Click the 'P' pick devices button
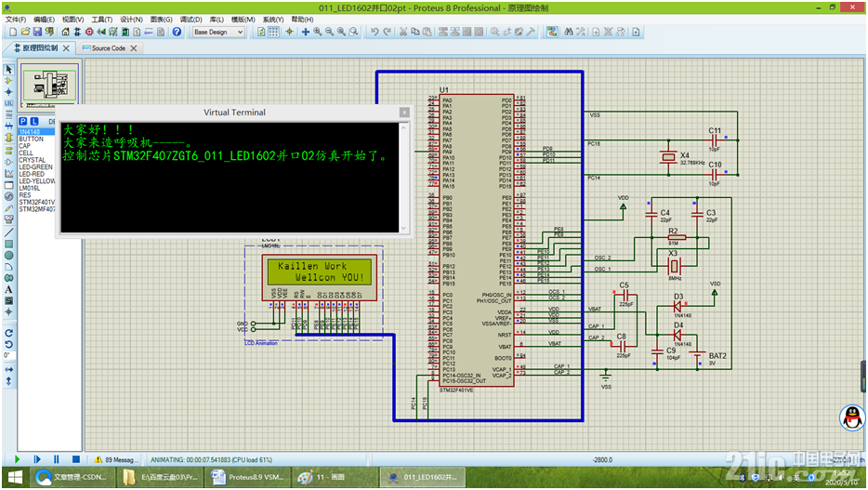Viewport: 868px width, 490px height. [x=23, y=121]
